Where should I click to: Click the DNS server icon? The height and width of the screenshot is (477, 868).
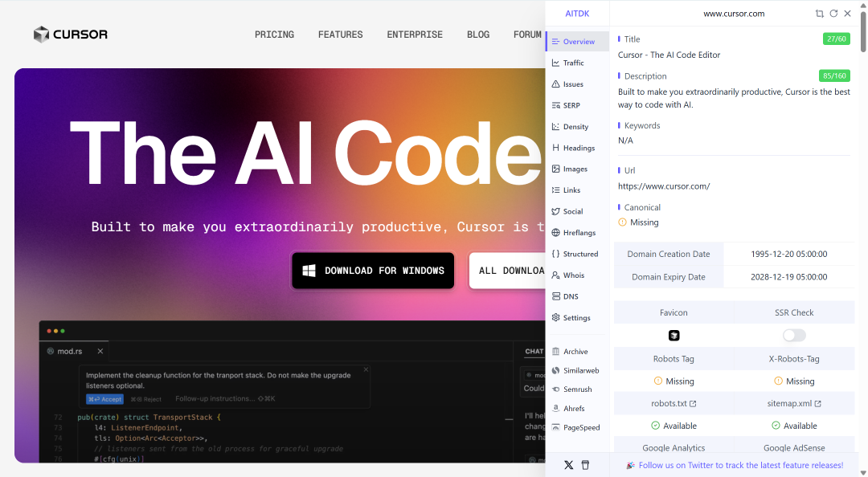pos(556,296)
